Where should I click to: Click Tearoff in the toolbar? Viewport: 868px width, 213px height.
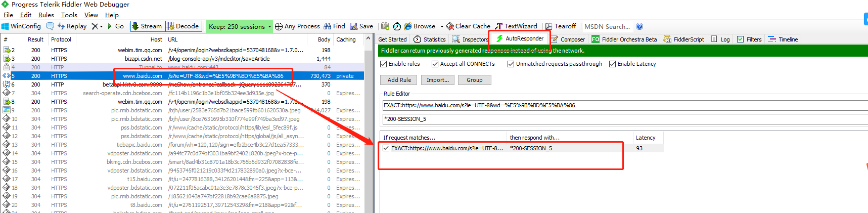[x=561, y=26]
